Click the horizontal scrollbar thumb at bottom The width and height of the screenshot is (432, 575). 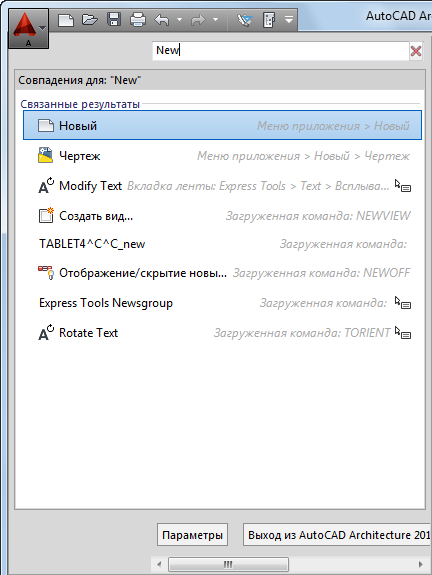[x=228, y=564]
